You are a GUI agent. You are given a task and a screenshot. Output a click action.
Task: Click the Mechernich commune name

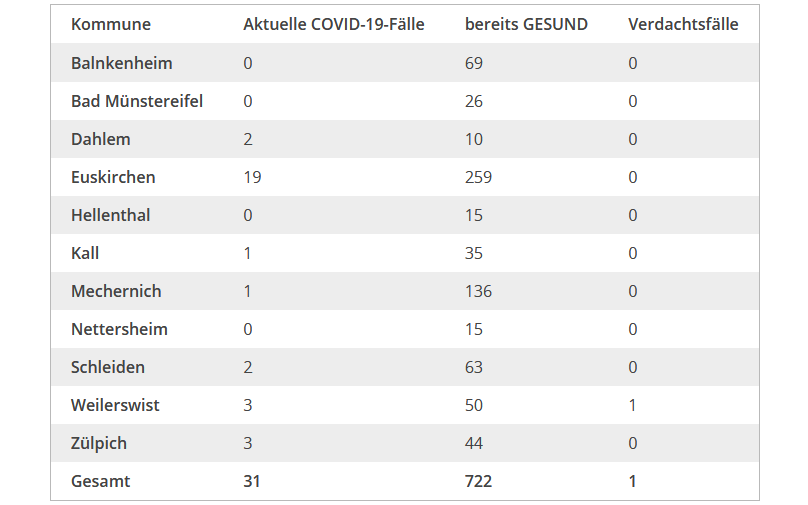pyautogui.click(x=116, y=291)
